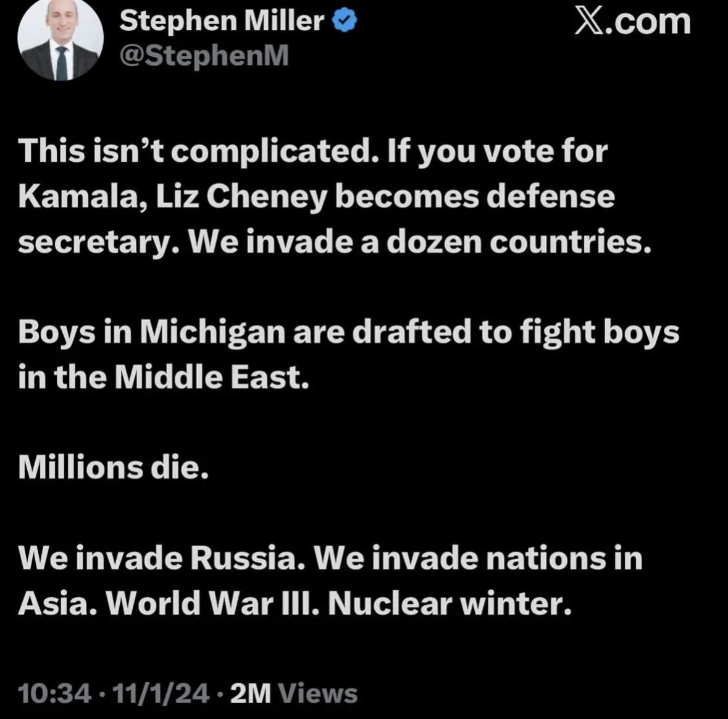Open the 2M Views count
Screen dimensions: 728x719
point(293,693)
